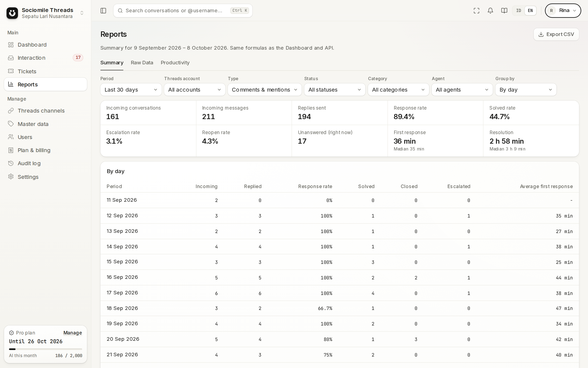Click the fullscreen icon in the top bar
The width and height of the screenshot is (588, 368).
pos(476,11)
